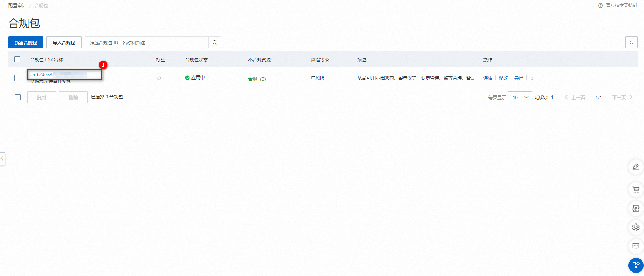Screen dimensions: 644x276
Task: Open the 详情 link in the row
Action: pos(488,78)
